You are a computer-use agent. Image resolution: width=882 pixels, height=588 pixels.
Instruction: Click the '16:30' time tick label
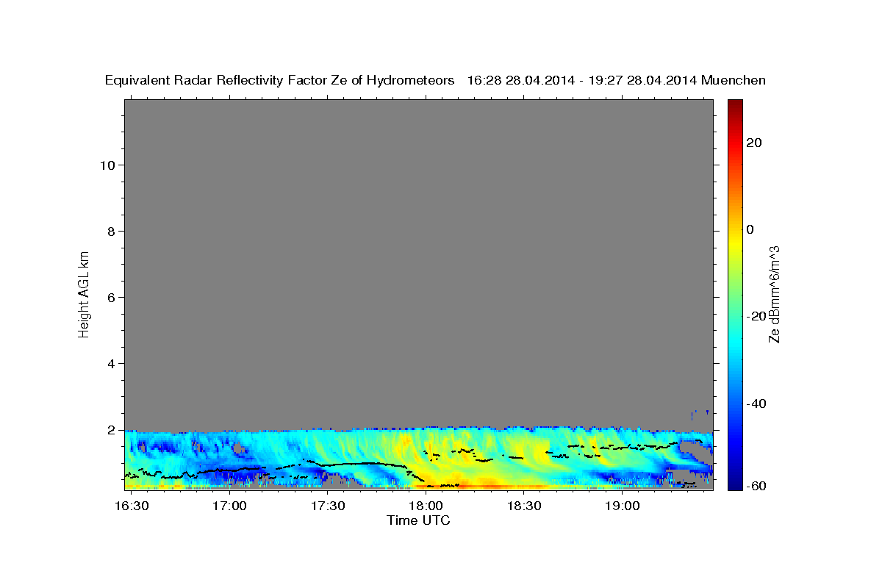pos(133,507)
